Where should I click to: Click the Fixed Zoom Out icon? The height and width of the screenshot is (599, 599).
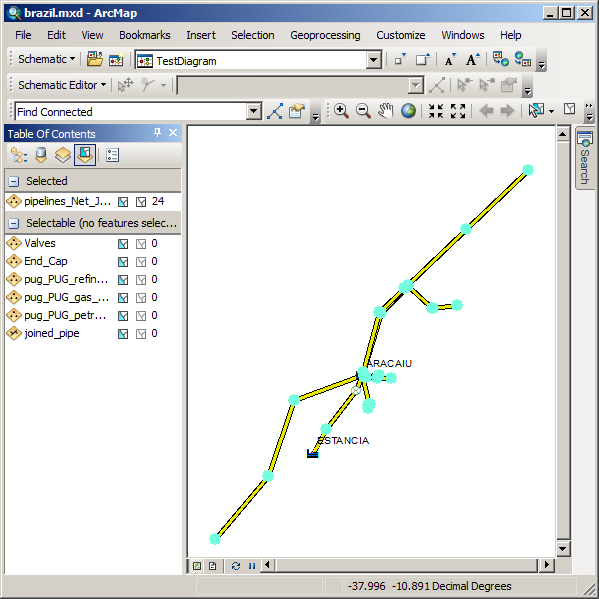pos(458,111)
